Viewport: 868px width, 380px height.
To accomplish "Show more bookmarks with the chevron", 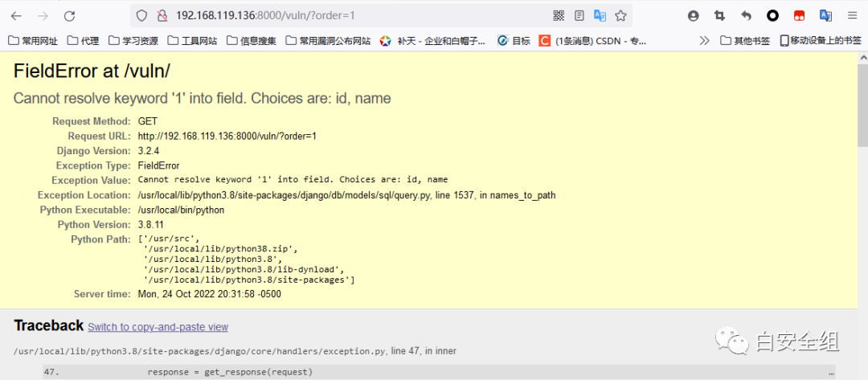I will [705, 40].
